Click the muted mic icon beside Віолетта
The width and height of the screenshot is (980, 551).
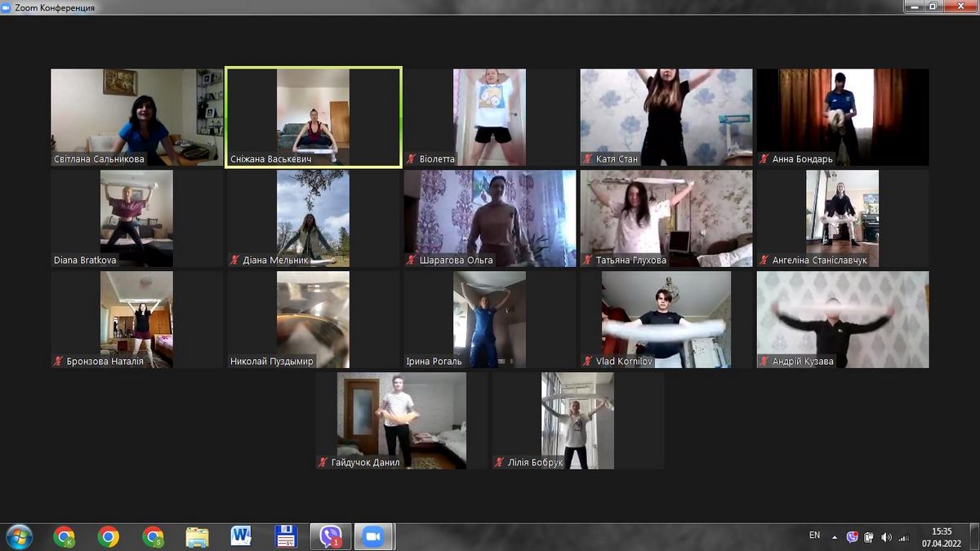click(412, 159)
